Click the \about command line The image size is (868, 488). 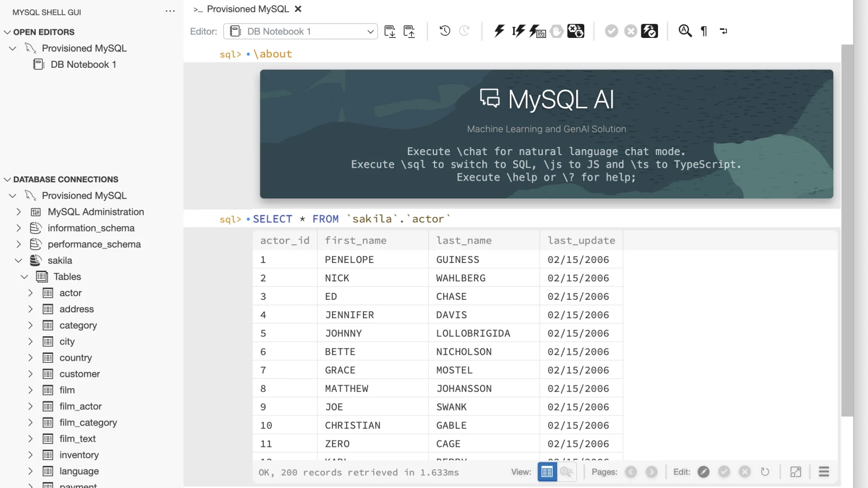click(273, 54)
